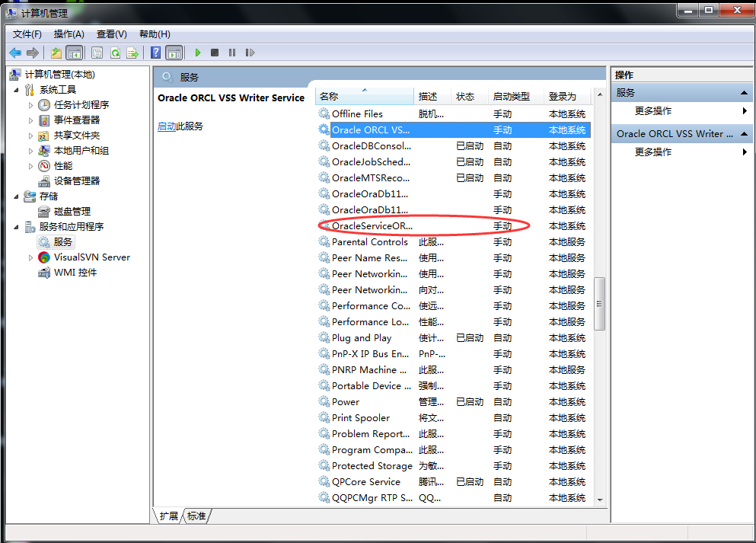The width and height of the screenshot is (756, 543).
Task: Open the 操作(A) menu
Action: pyautogui.click(x=69, y=34)
